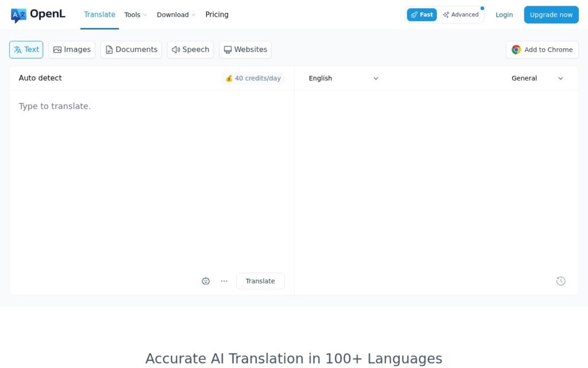Click the Chrome logo icon
Viewport: 588px width, 368px height.
click(516, 49)
